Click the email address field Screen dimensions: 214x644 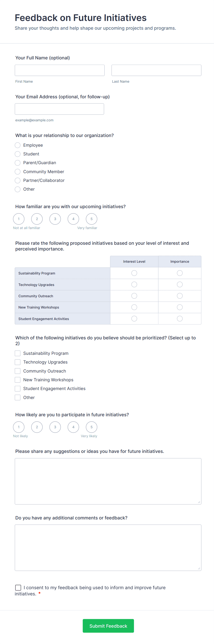[59, 109]
